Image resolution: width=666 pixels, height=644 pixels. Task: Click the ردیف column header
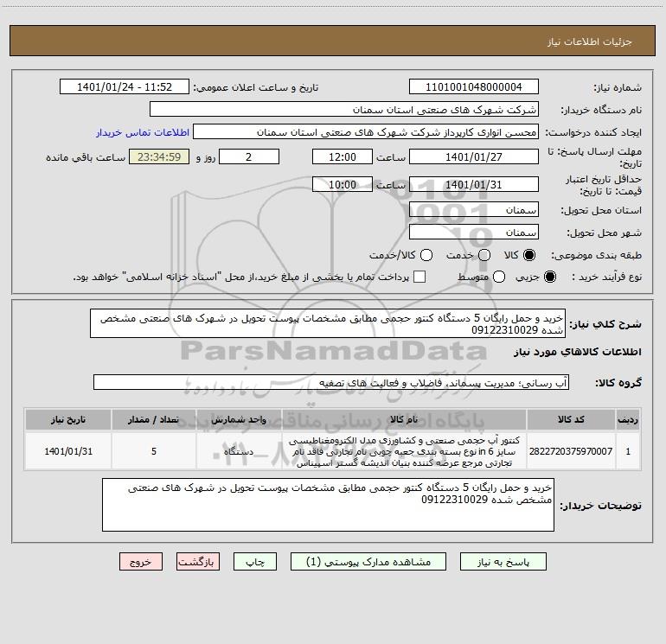(x=628, y=419)
